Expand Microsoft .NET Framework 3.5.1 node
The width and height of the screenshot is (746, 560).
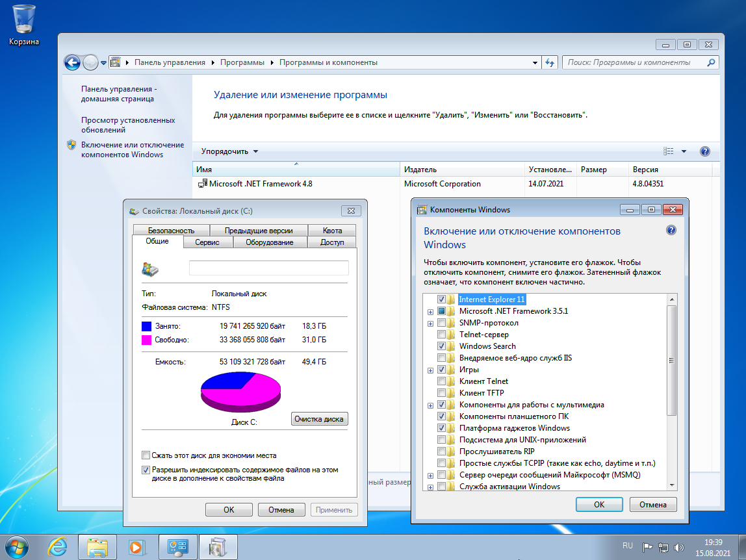[x=430, y=311]
